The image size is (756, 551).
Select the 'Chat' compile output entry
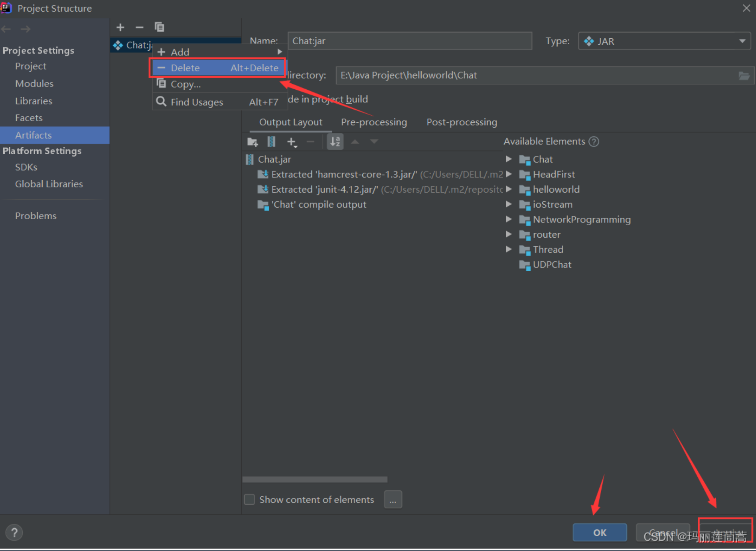click(312, 205)
